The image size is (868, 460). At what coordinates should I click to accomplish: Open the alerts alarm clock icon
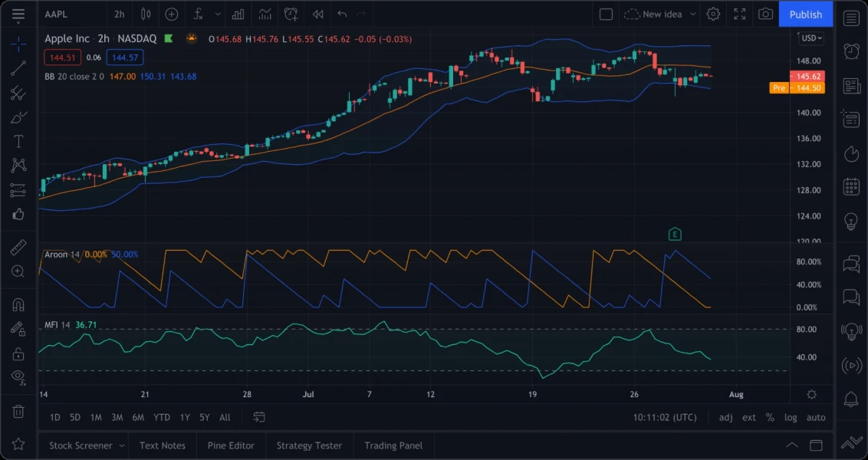tap(851, 51)
